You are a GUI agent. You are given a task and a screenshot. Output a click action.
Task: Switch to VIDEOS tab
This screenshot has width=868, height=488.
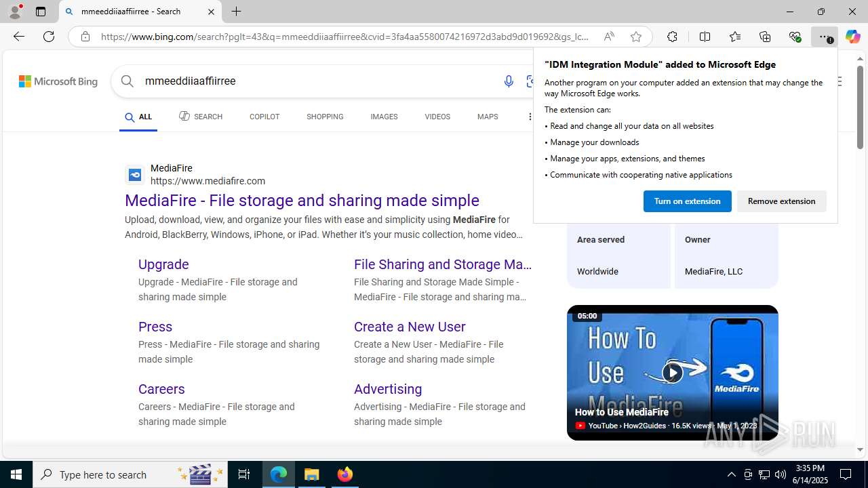pos(437,117)
